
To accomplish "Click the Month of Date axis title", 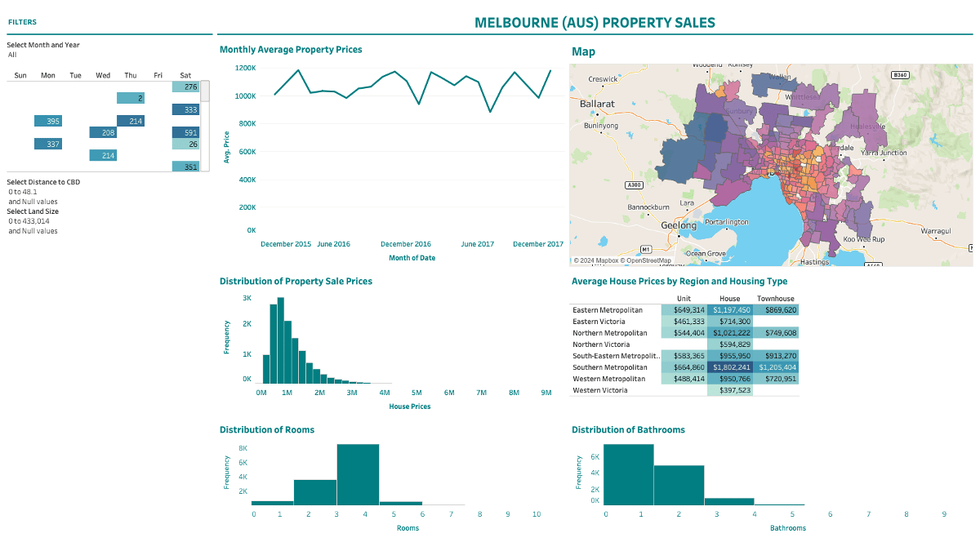I will (412, 258).
